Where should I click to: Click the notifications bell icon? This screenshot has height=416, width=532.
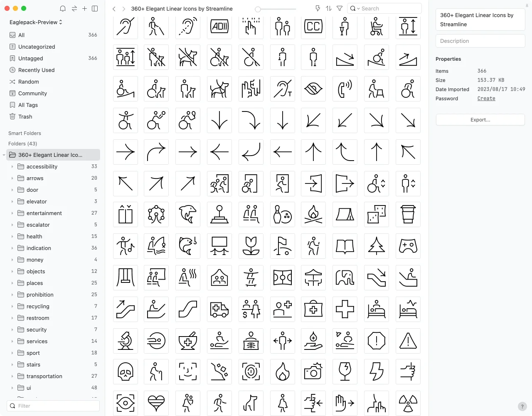63,8
